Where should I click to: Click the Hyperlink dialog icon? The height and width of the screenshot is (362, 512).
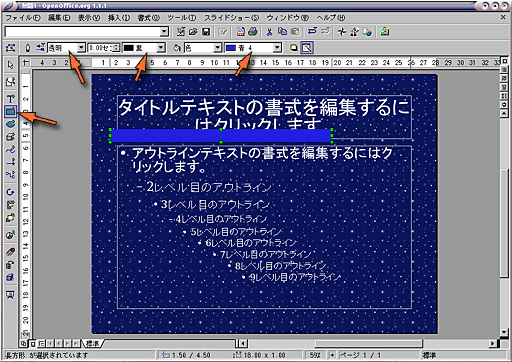367,32
